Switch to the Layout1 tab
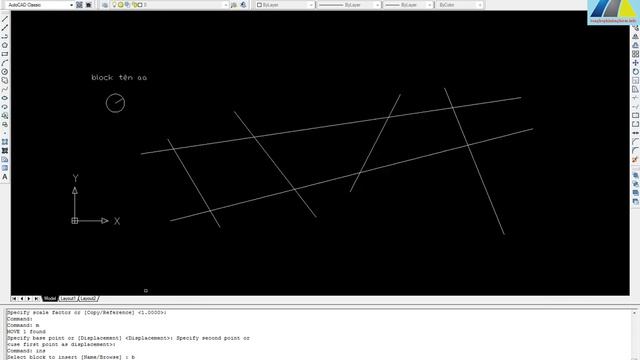This screenshot has height=360, width=640. (68, 299)
